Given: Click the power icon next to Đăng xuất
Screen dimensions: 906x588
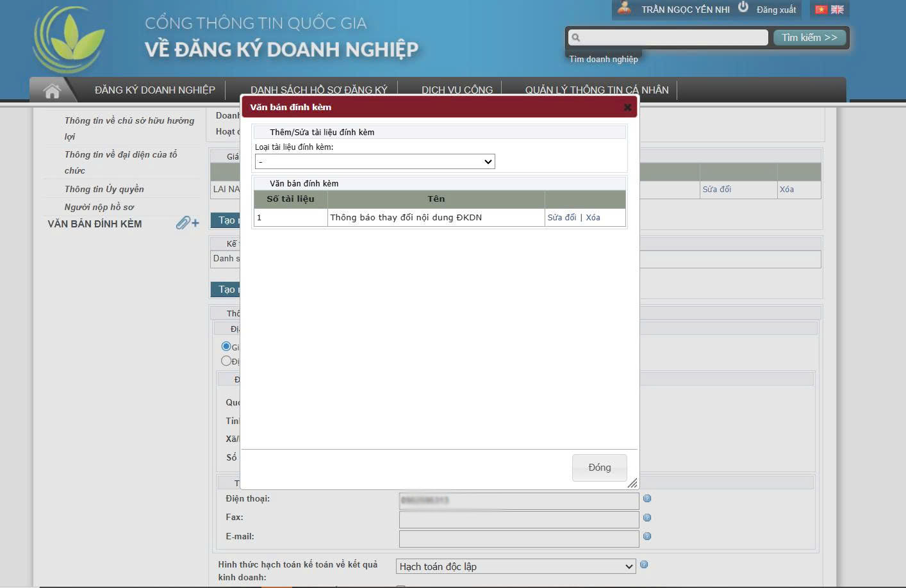Looking at the screenshot, I should 743,8.
